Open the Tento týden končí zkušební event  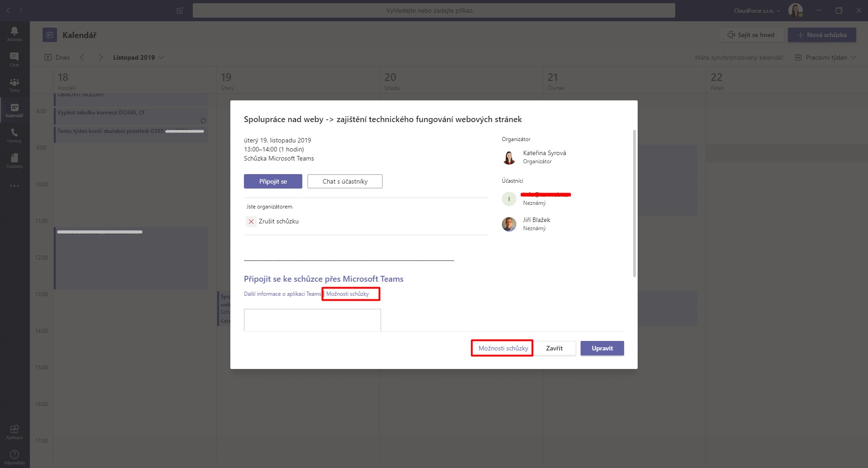point(131,134)
